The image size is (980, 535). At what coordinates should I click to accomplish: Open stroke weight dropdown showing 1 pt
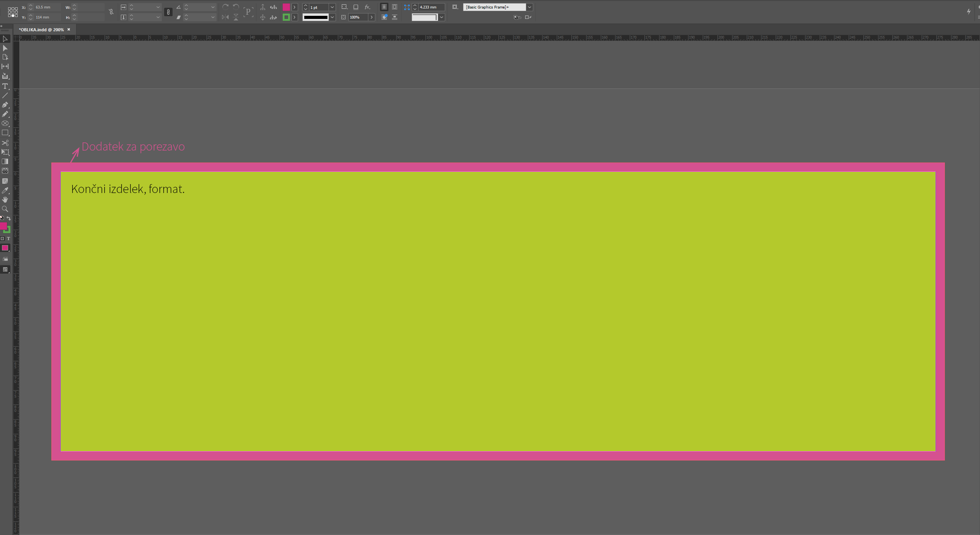332,7
